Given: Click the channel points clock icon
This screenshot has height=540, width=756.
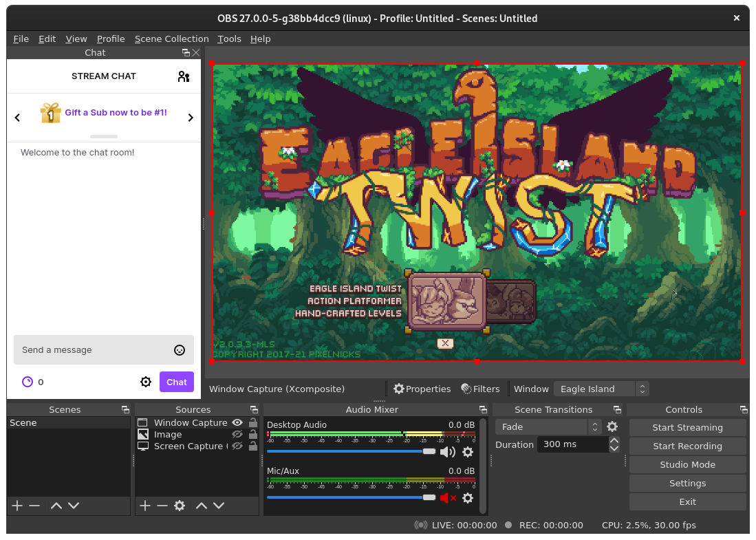Looking at the screenshot, I should pyautogui.click(x=28, y=382).
